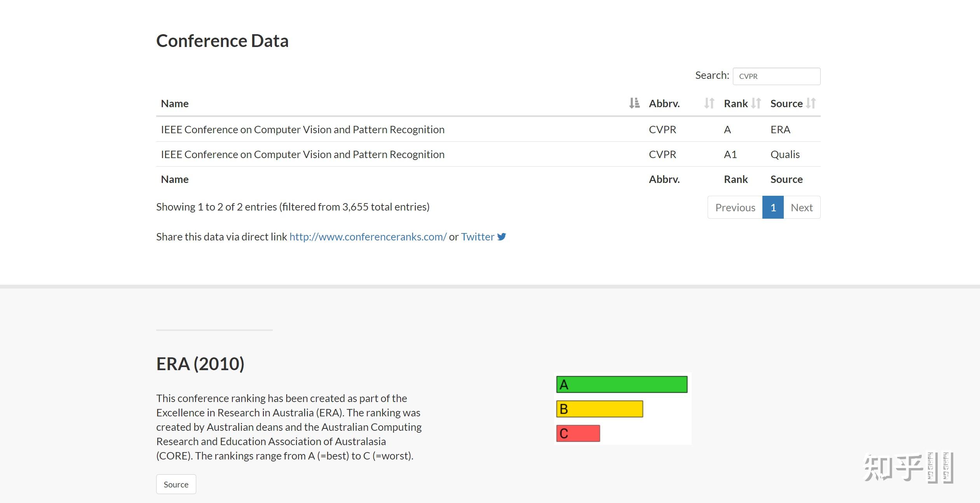
Task: Go to the Previous page
Action: tap(735, 207)
